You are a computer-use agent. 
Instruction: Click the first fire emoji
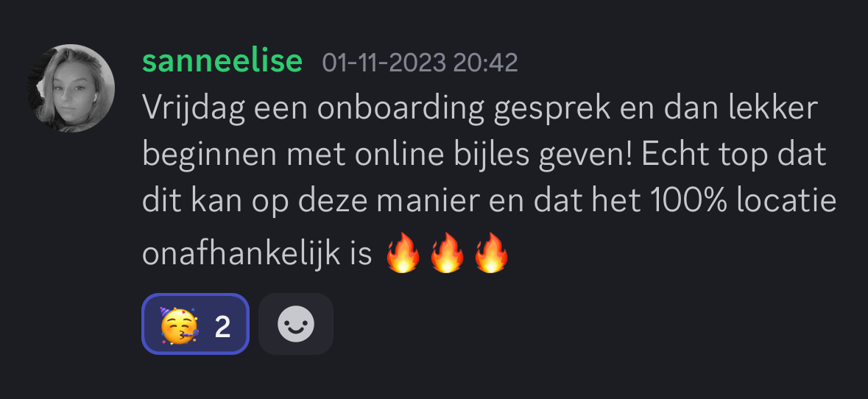[403, 253]
